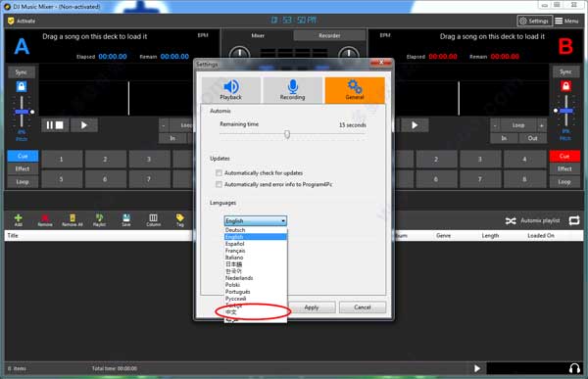Choose Français from language list
Screen dimensions: 588x379
point(256,251)
